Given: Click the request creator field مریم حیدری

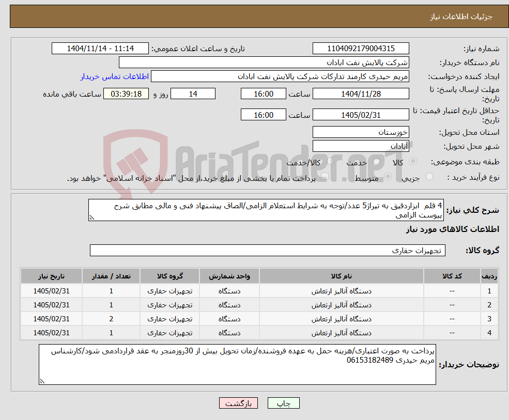Looking at the screenshot, I should tap(280, 76).
